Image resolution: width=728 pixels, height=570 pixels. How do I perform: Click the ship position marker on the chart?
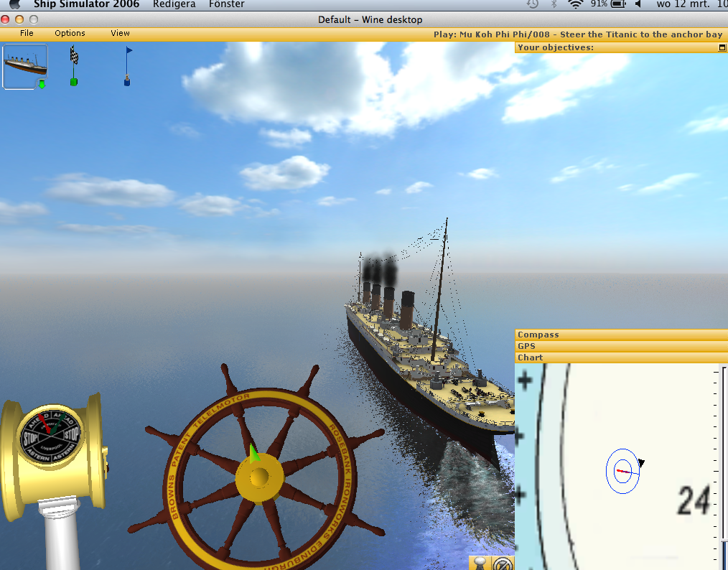[622, 471]
